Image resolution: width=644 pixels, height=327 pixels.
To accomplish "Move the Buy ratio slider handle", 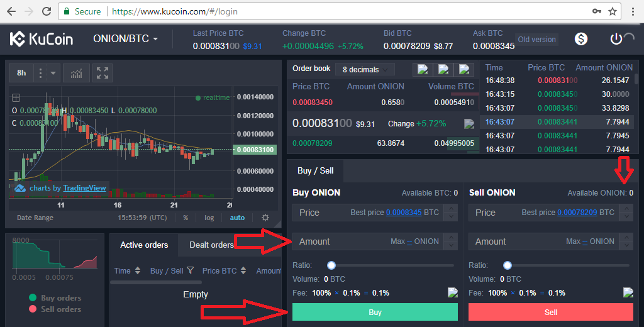I will [331, 265].
